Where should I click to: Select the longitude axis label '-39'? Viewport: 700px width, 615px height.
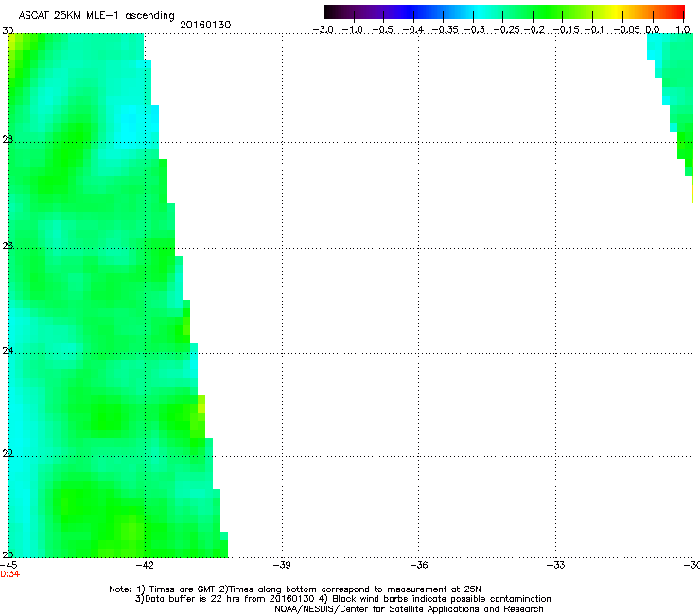click(282, 565)
